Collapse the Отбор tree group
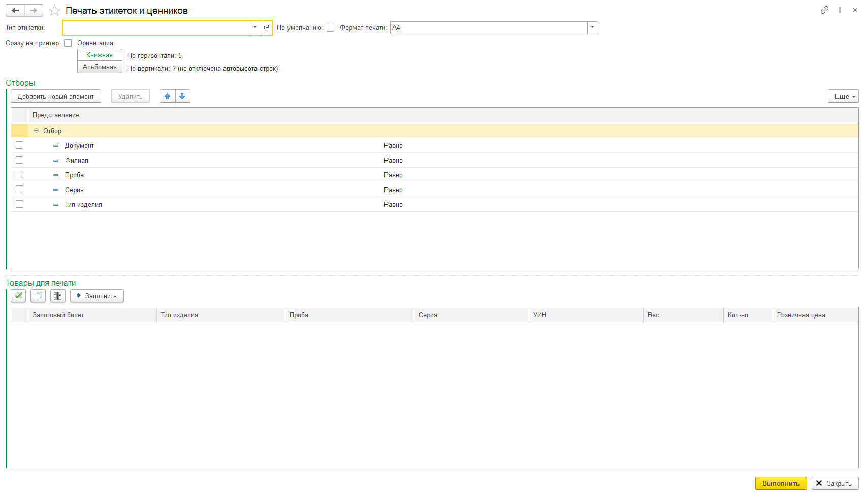 coord(37,131)
